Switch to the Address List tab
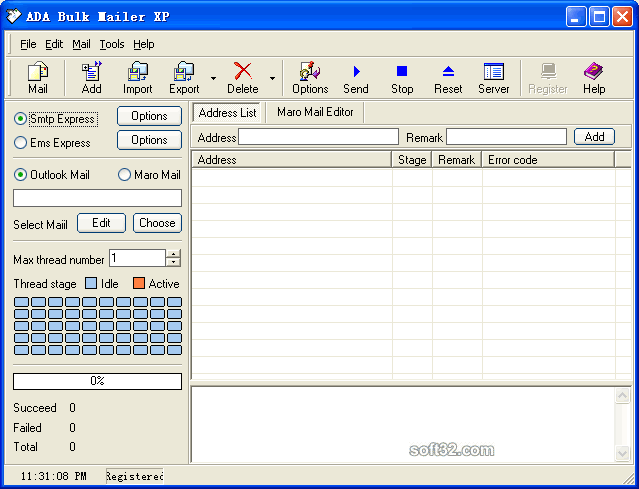This screenshot has height=489, width=639. 227,112
